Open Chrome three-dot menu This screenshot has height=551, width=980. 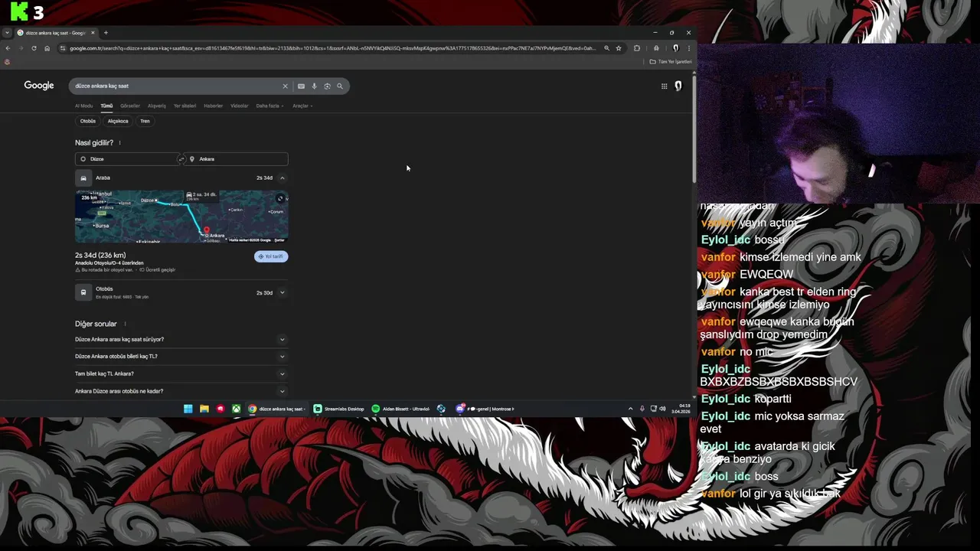pos(688,48)
